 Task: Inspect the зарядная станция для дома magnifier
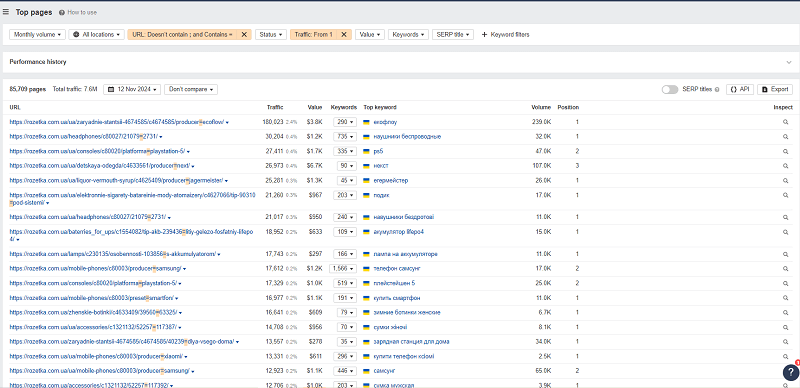pyautogui.click(x=786, y=342)
